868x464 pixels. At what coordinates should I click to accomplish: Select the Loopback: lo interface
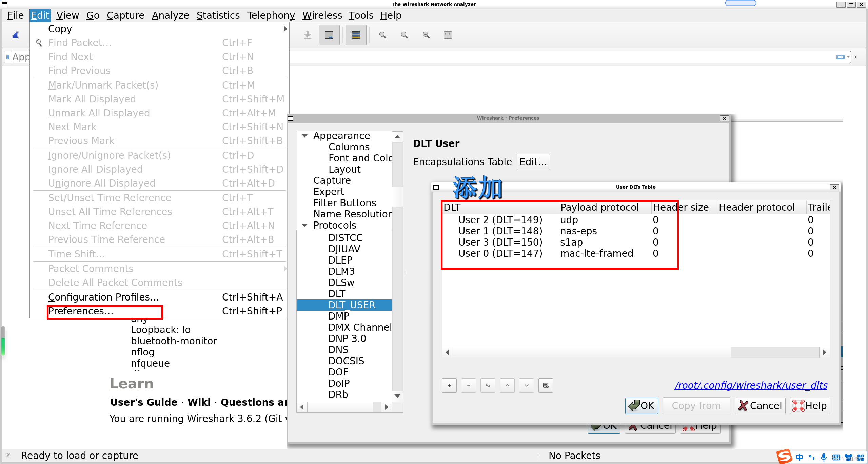pos(161,330)
